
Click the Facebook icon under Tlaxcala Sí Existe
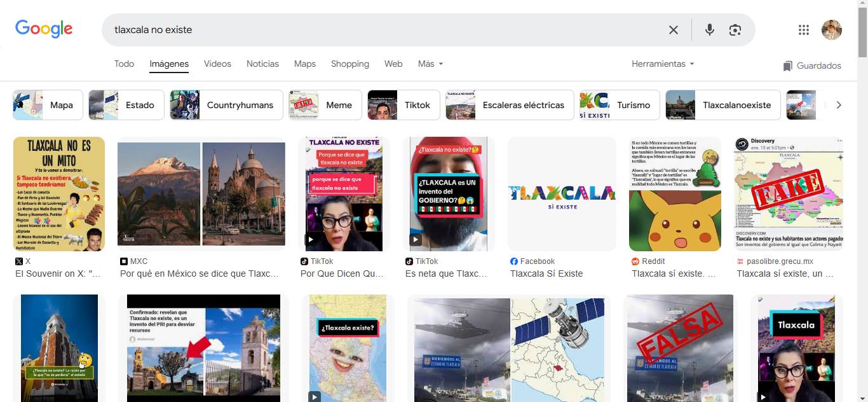(515, 261)
